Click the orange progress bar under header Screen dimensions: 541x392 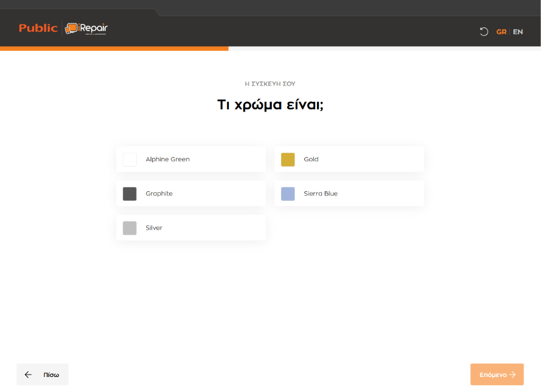pyautogui.click(x=114, y=49)
